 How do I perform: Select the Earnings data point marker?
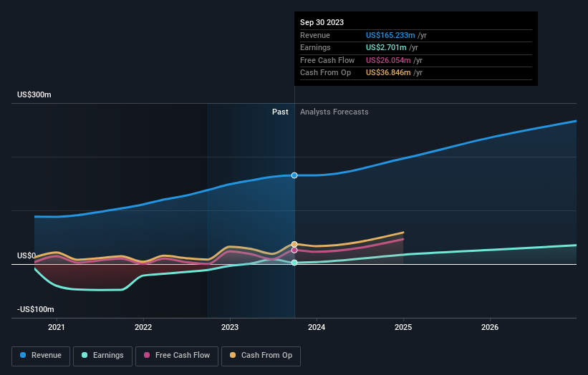(x=294, y=263)
